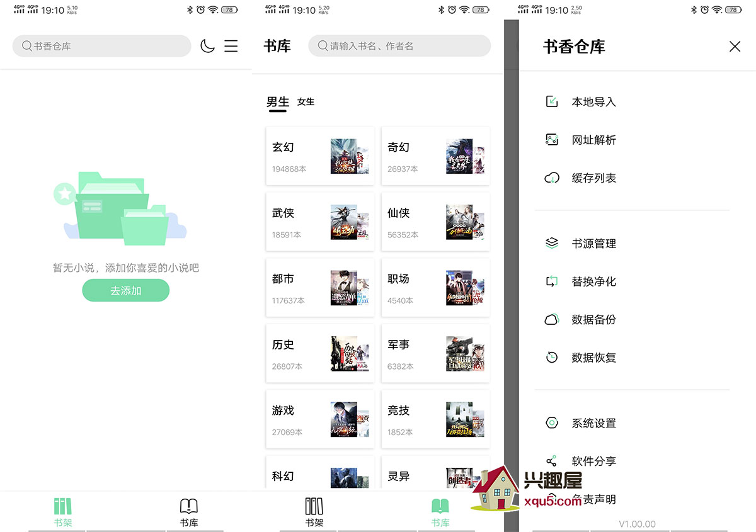Switch to 女生 category tab
Viewport: 756px width, 532px height.
click(x=306, y=101)
